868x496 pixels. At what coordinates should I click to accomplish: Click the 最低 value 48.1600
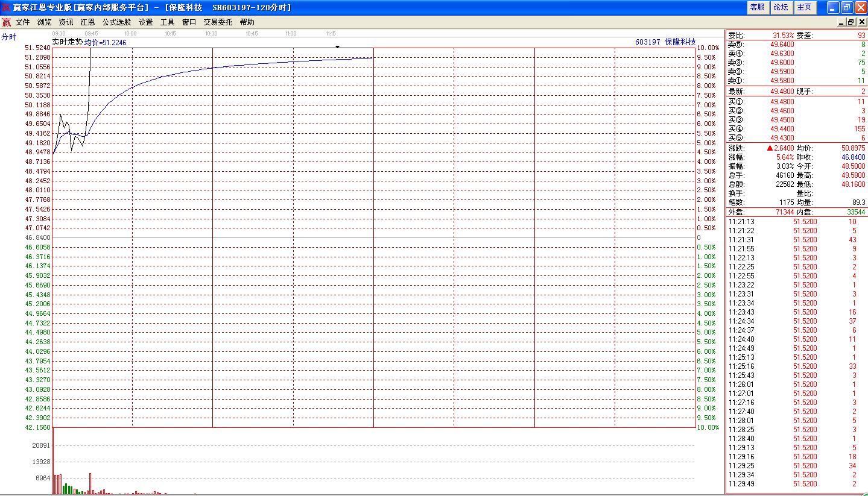[x=854, y=184]
